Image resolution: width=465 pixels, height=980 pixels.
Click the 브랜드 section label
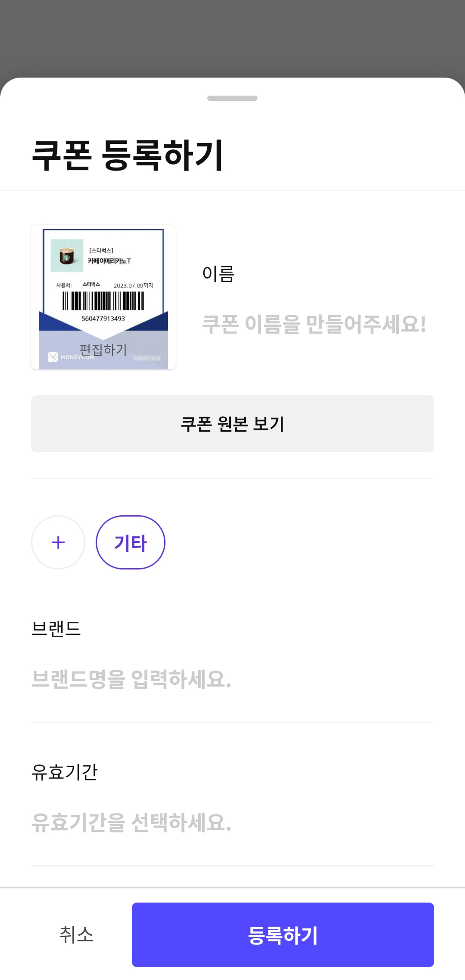pyautogui.click(x=56, y=628)
